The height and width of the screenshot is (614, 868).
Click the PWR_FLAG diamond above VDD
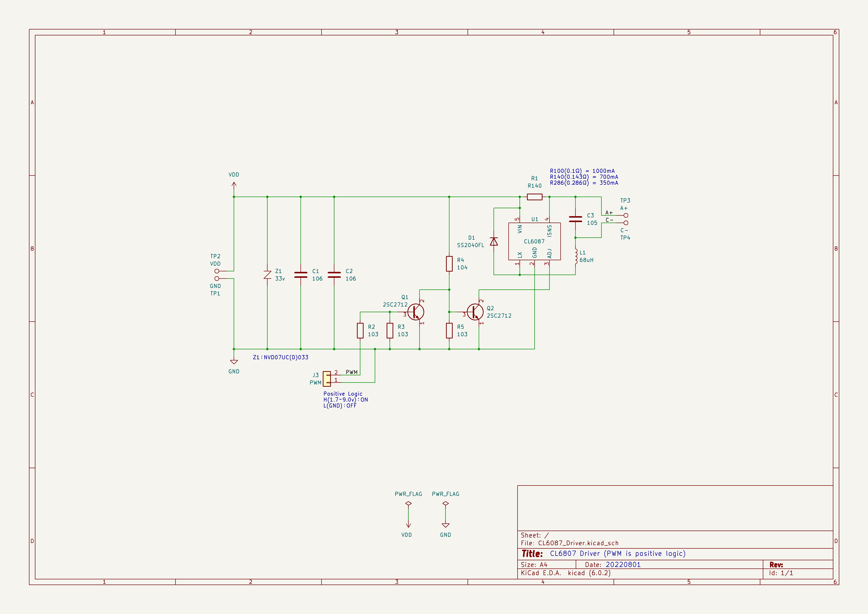tap(408, 504)
